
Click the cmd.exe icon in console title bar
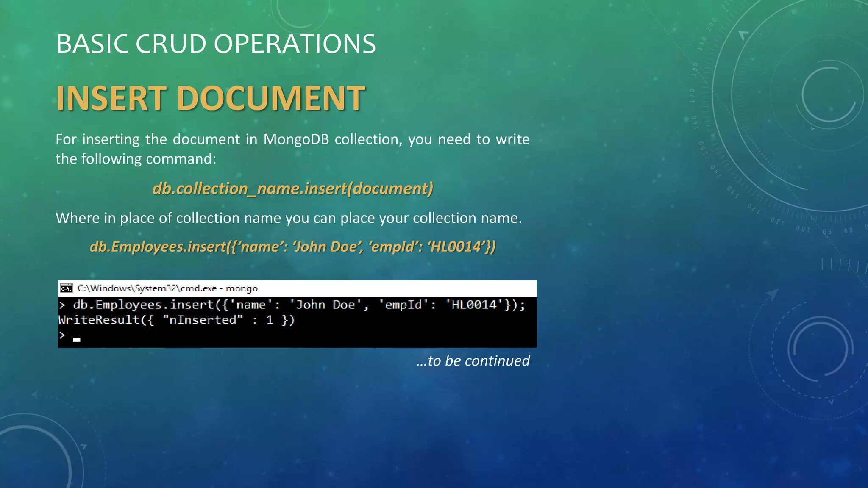pos(66,288)
